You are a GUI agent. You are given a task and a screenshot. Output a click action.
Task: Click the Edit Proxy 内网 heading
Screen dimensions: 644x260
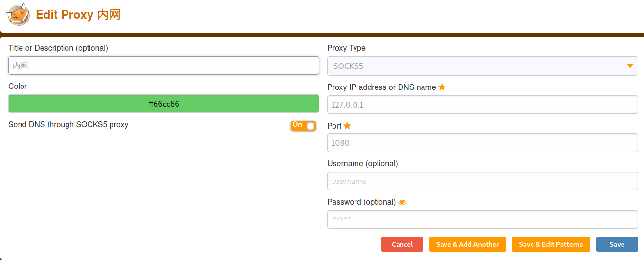tap(78, 15)
